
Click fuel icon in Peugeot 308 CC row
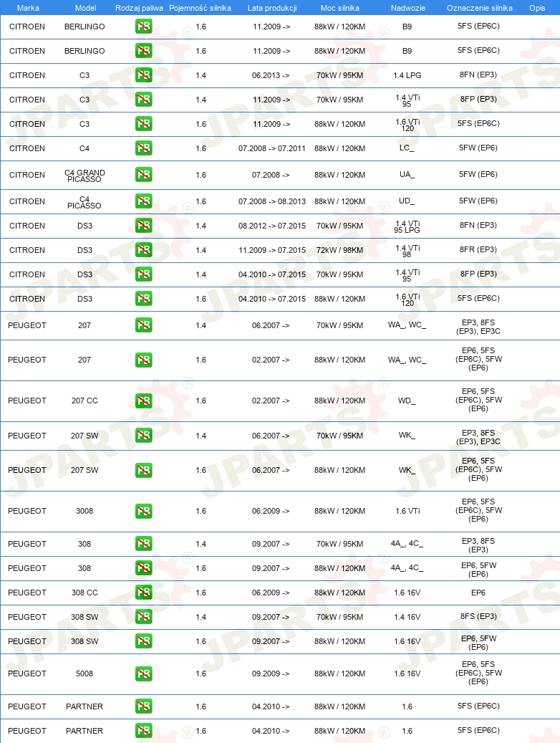[x=143, y=593]
